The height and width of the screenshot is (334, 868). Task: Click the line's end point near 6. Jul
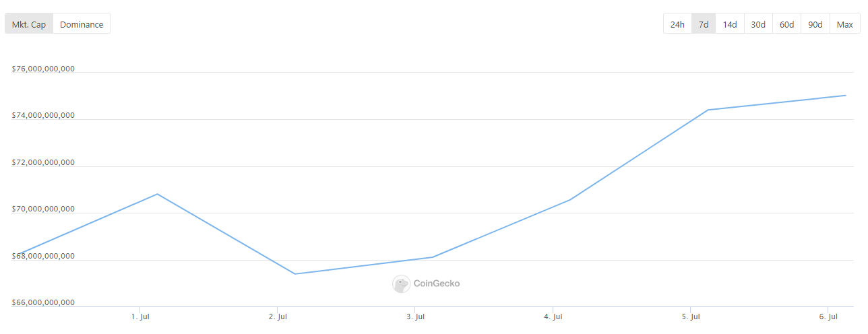pos(846,96)
